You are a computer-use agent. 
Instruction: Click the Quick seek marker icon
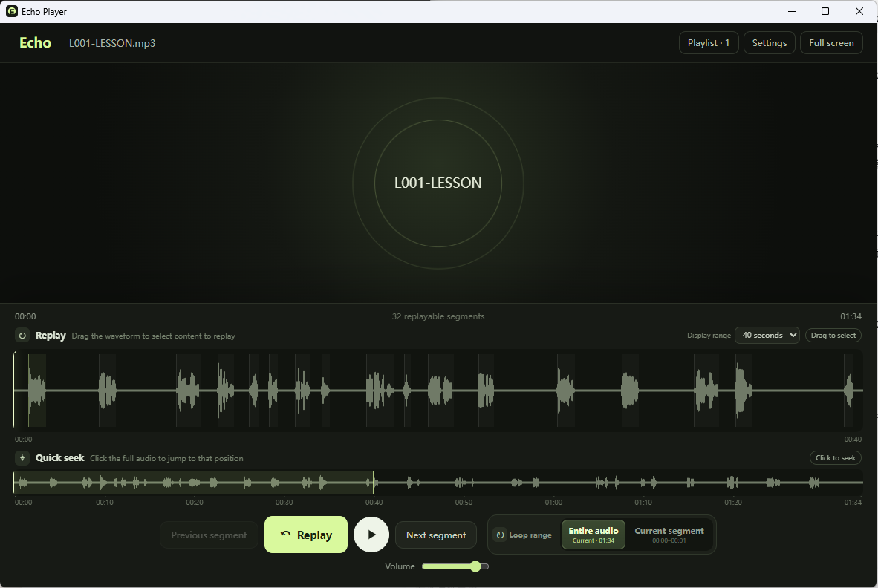coord(22,458)
